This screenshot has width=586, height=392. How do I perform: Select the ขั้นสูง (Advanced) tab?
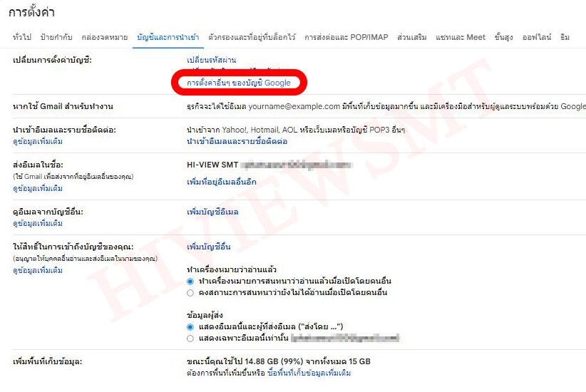[503, 37]
